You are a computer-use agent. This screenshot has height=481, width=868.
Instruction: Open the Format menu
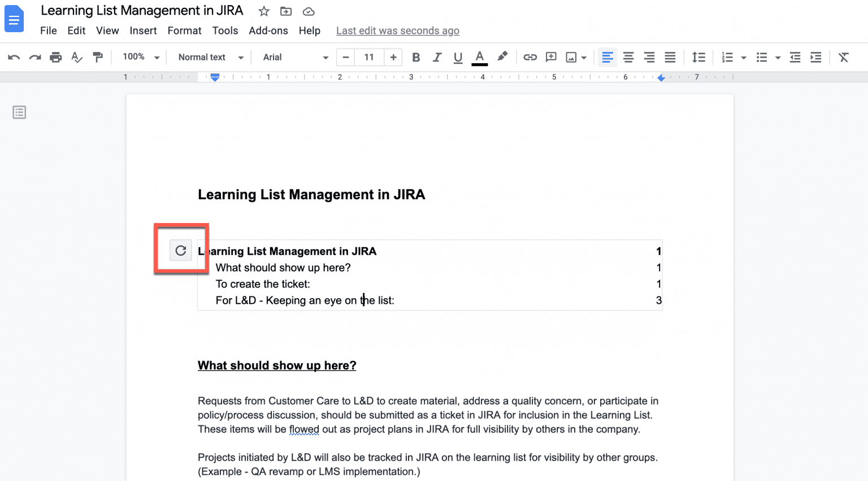click(184, 30)
